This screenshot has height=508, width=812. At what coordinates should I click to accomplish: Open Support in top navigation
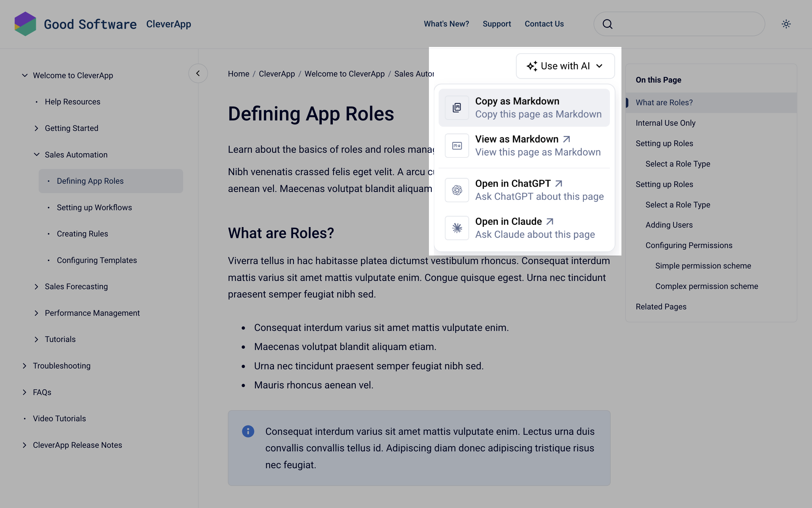click(497, 24)
